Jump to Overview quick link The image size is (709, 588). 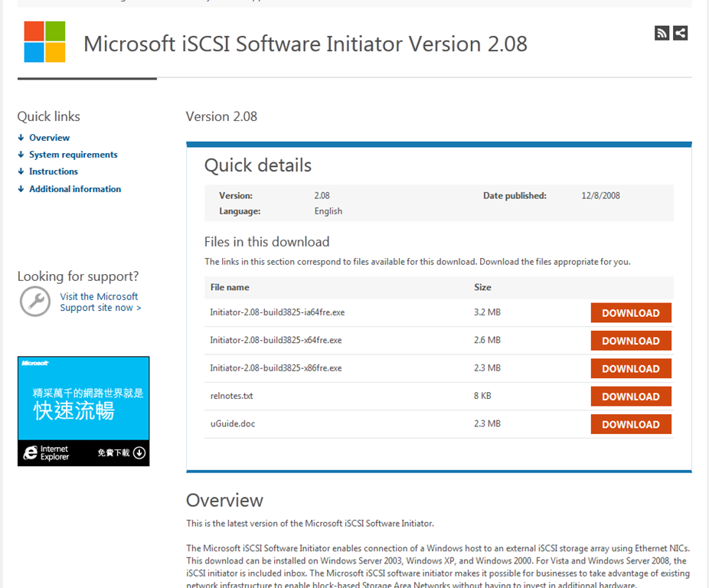49,138
